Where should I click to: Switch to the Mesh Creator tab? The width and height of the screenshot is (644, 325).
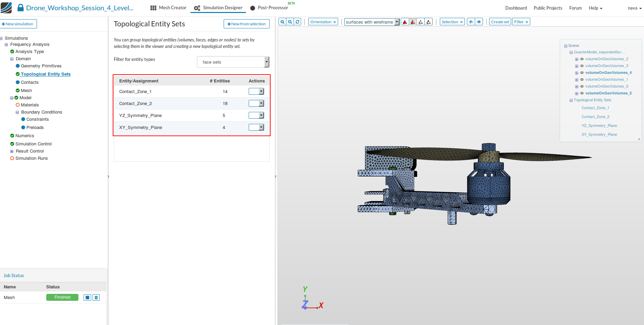(168, 8)
